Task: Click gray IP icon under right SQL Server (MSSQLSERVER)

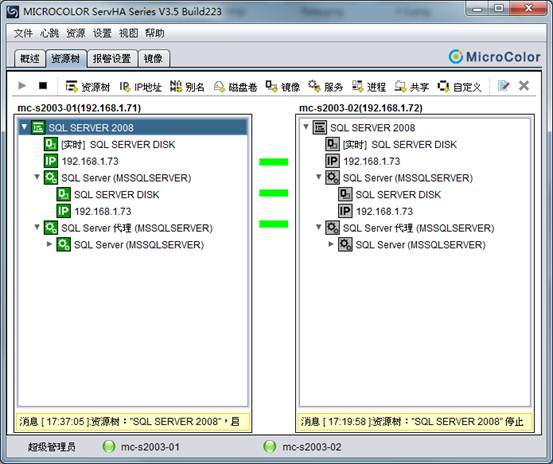Action: (x=345, y=211)
